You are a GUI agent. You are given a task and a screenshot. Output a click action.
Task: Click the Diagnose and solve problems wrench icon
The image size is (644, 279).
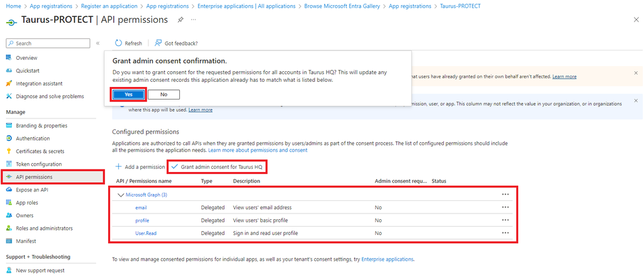[9, 96]
